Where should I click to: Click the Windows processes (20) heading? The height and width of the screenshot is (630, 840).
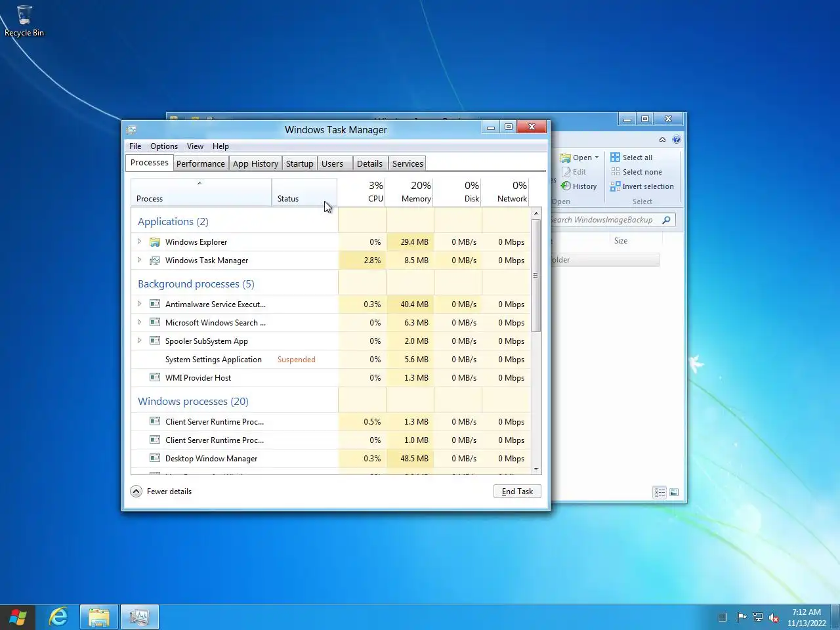click(x=193, y=402)
